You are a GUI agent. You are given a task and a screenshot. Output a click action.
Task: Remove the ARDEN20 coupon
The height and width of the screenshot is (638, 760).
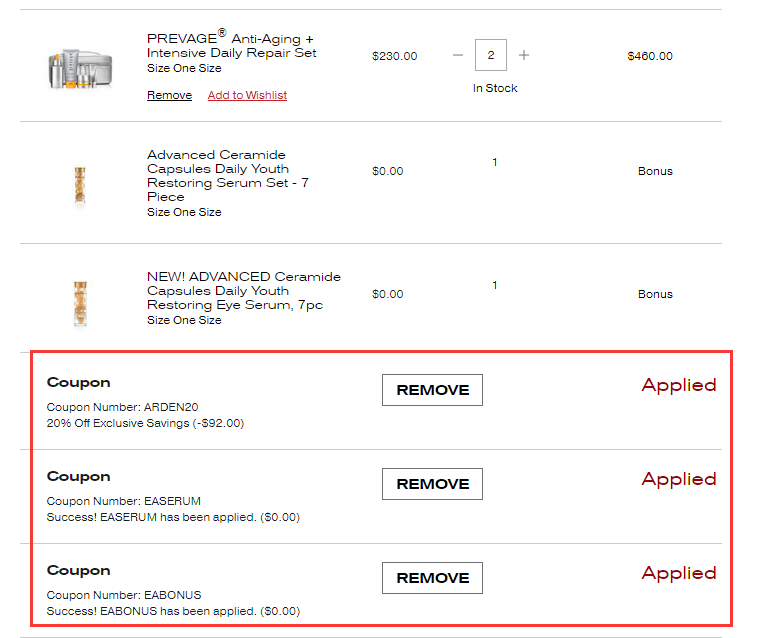[x=432, y=390]
